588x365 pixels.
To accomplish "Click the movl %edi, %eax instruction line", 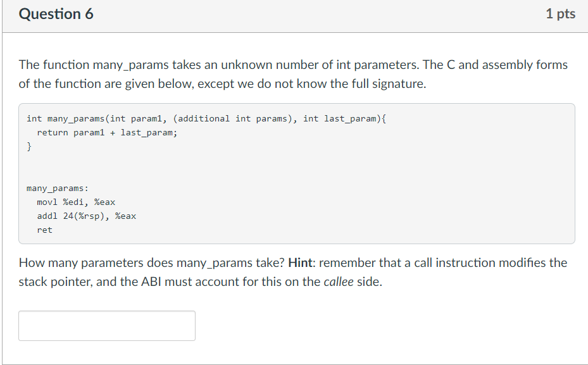I will pyautogui.click(x=76, y=202).
